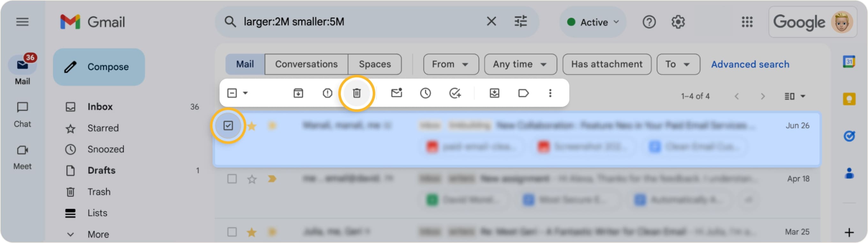Delete the selected message via trash icon
This screenshot has width=868, height=243.
click(356, 93)
